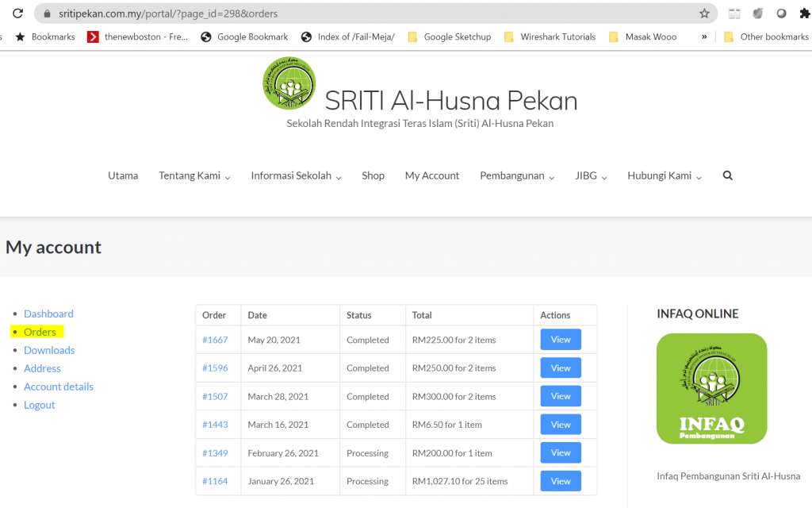
Task: Open order link #1507
Action: point(215,396)
